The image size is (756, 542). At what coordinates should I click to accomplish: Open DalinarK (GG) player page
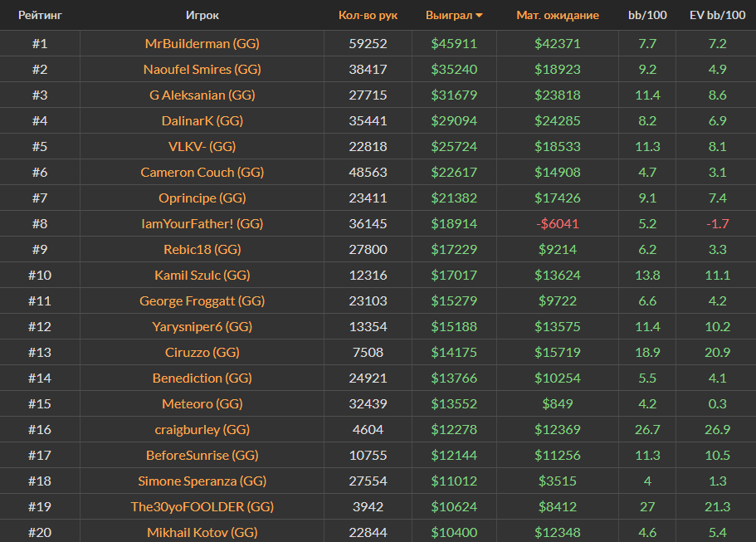pos(202,120)
